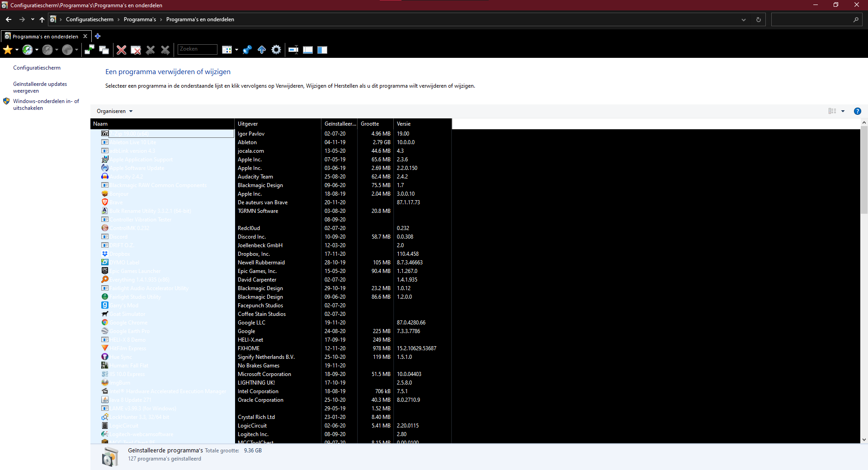Viewport: 868px width, 470px height.
Task: Click the Google Chrome icon in the list
Action: [x=105, y=322]
